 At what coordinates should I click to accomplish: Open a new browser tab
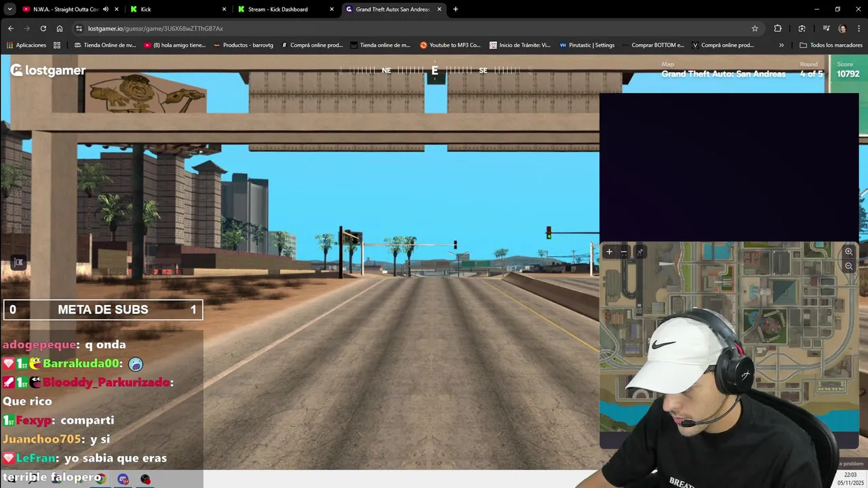(x=456, y=9)
